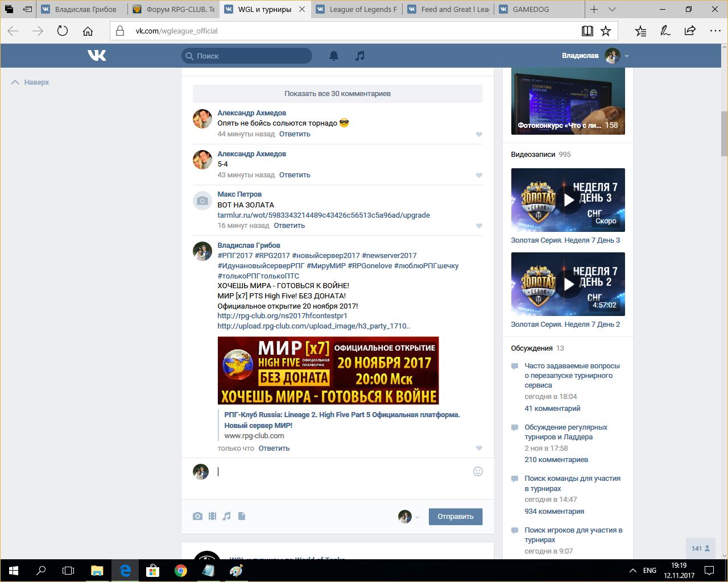The height and width of the screenshot is (582, 728).
Task: Attach a document file icon
Action: (242, 516)
